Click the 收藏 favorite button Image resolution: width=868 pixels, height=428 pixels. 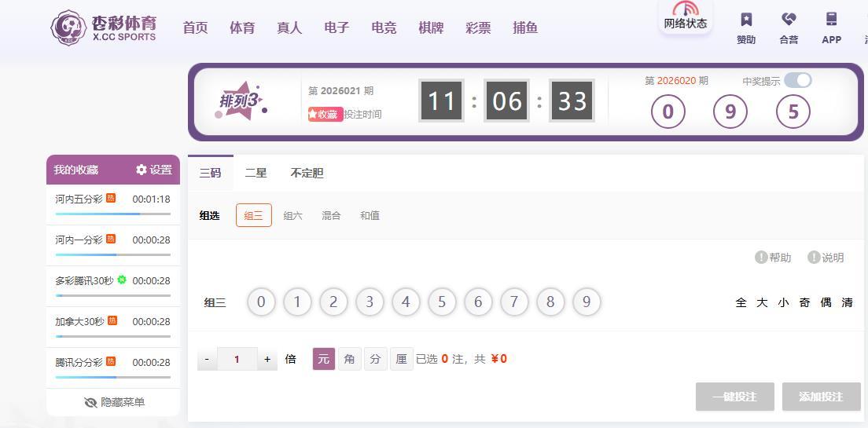325,115
